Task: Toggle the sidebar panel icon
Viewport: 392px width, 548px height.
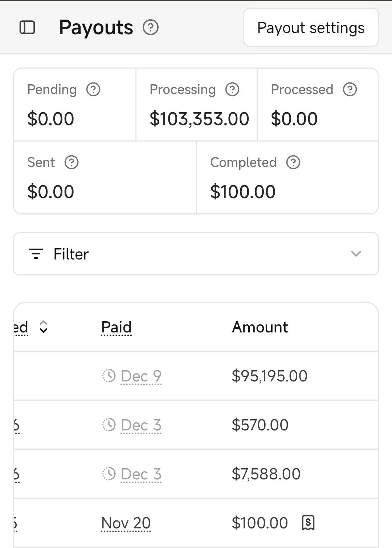Action: tap(27, 28)
